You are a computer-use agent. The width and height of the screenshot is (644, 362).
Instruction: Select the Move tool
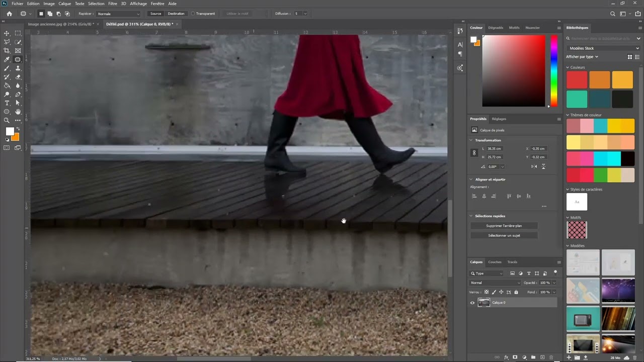(x=7, y=33)
